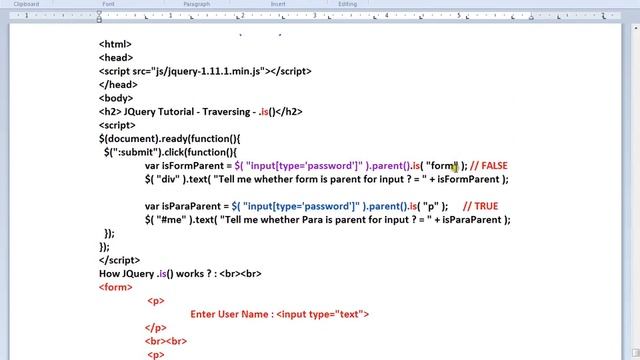Click the h2 JQuery Tutorial heading line
Image resolution: width=640 pixels, height=360 pixels.
(200, 111)
